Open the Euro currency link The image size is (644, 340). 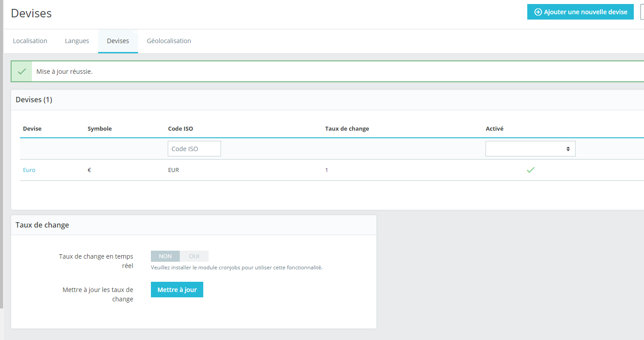click(x=29, y=170)
